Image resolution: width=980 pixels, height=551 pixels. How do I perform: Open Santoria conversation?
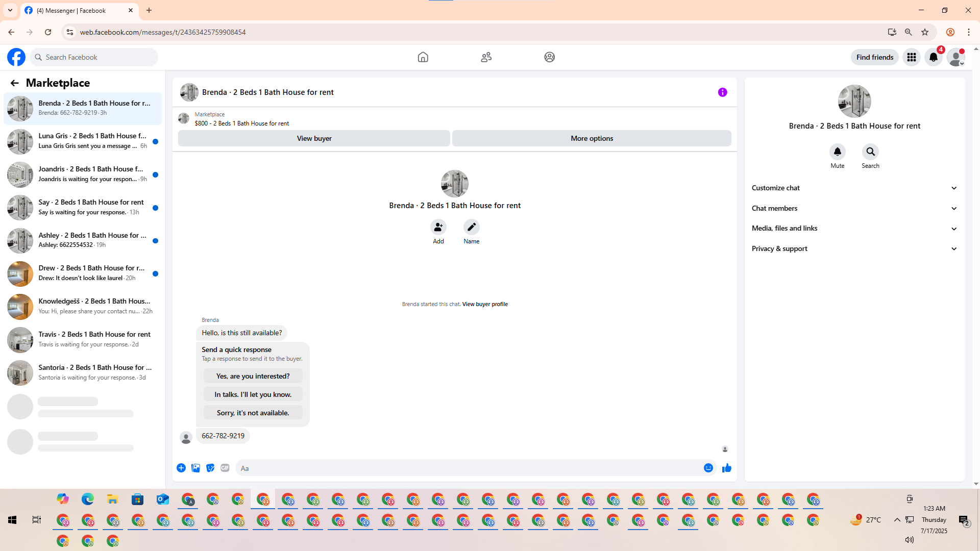(83, 373)
